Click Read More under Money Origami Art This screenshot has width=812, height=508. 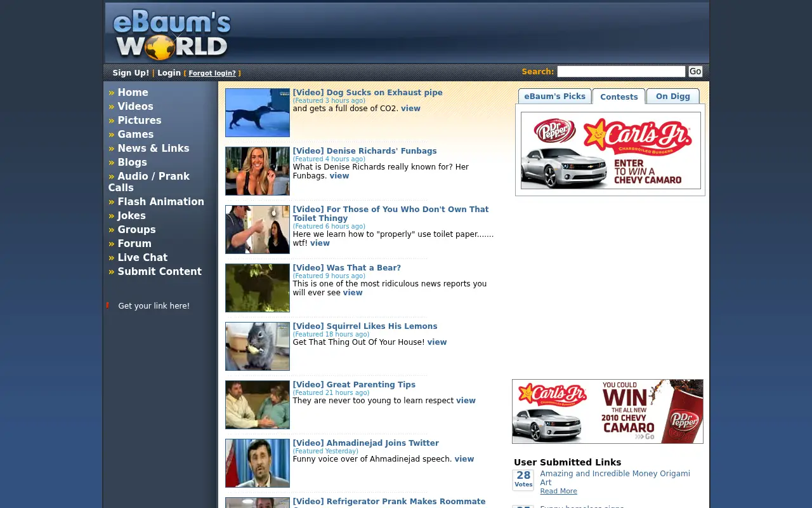[558, 491]
